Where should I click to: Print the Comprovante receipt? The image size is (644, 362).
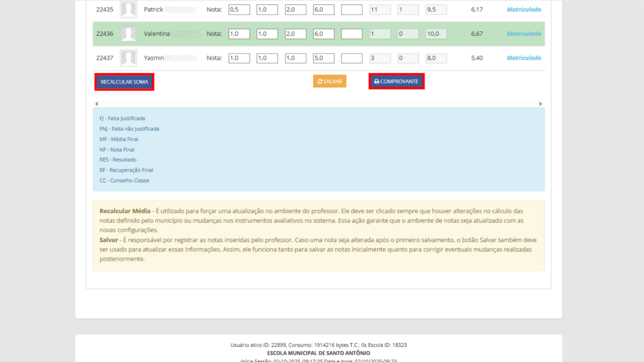click(x=396, y=82)
